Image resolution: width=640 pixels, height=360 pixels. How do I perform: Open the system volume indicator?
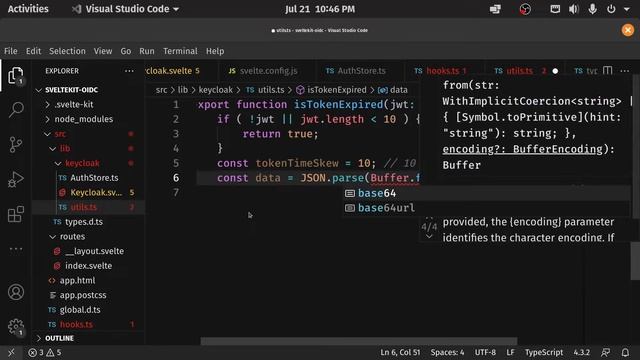tap(573, 9)
